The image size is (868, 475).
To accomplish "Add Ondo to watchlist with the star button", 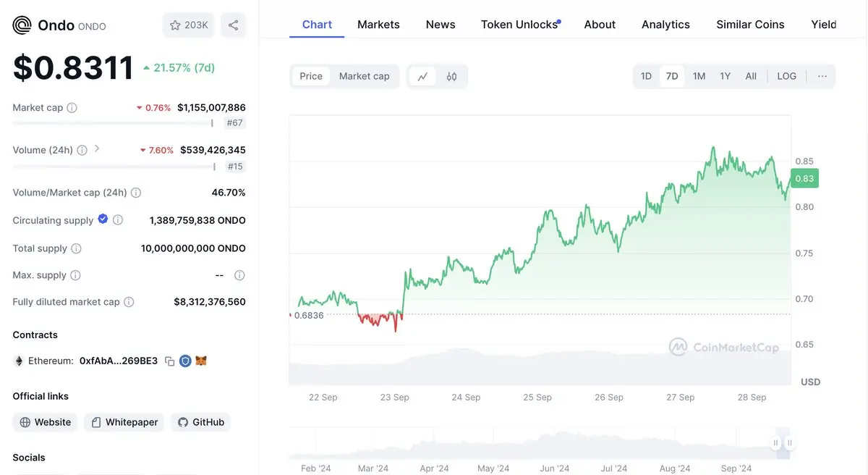I will (x=189, y=25).
